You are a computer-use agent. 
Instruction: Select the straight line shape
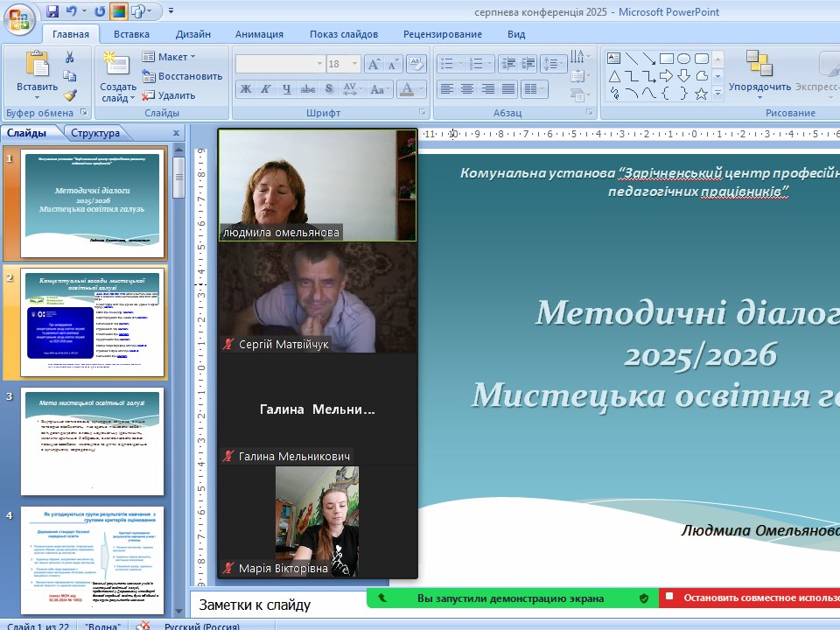tap(632, 59)
